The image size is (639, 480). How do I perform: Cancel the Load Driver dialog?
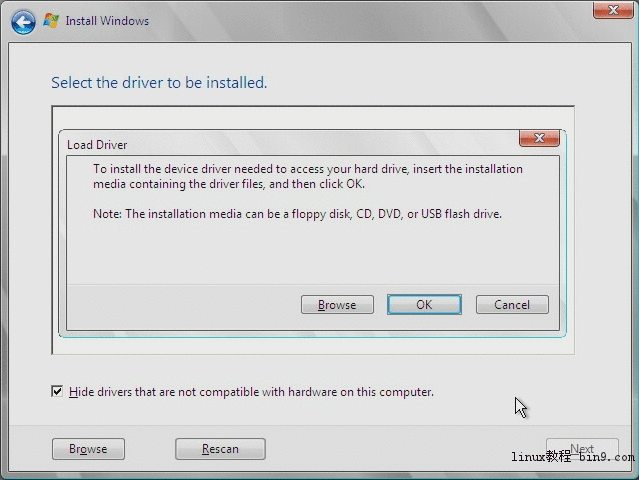pyautogui.click(x=512, y=305)
